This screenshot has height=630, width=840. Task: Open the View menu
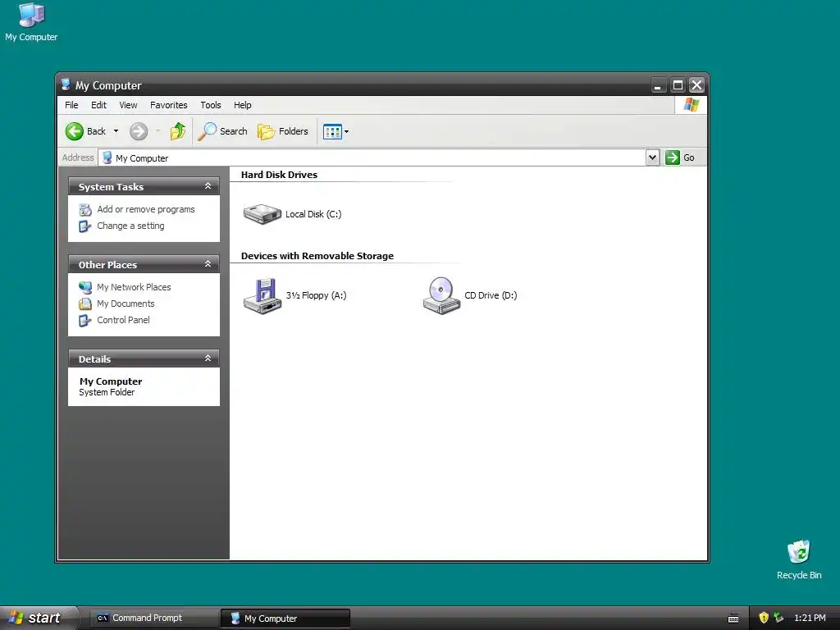tap(128, 105)
